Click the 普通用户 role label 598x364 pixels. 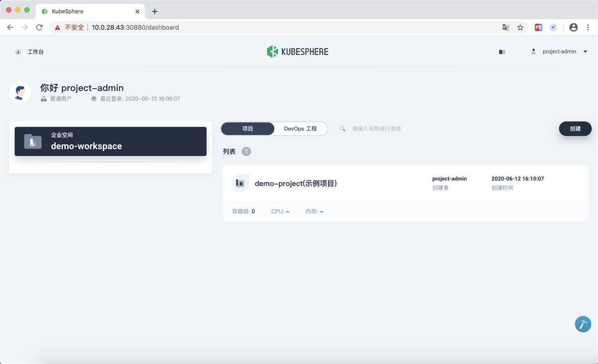point(61,99)
